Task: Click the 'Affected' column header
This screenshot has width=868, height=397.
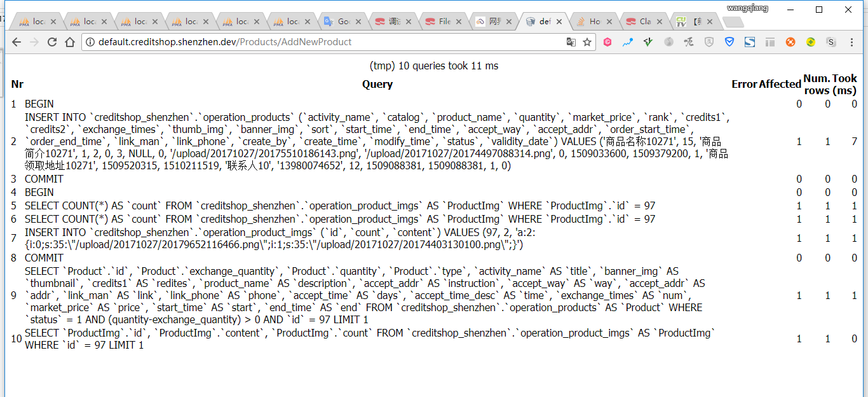Action: (780, 84)
